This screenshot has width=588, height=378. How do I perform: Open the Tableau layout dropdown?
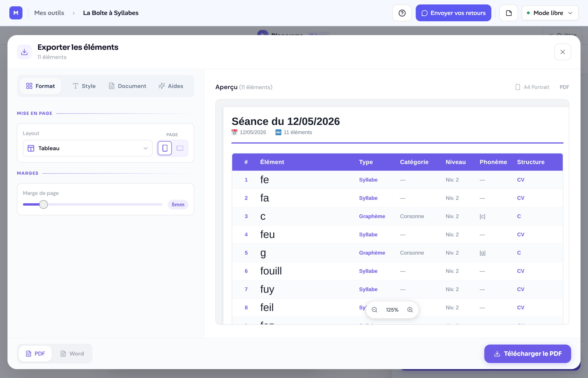coord(88,148)
